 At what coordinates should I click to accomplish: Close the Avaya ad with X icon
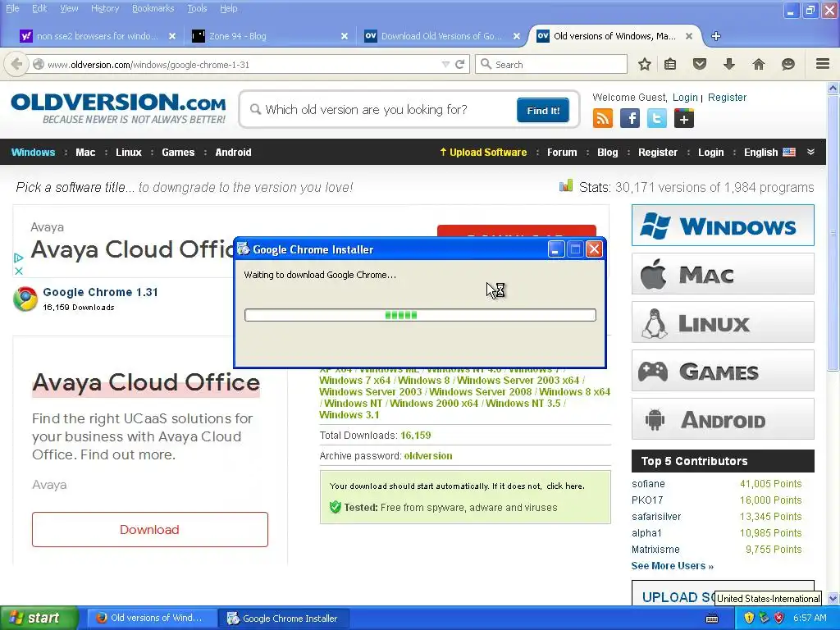point(19,271)
